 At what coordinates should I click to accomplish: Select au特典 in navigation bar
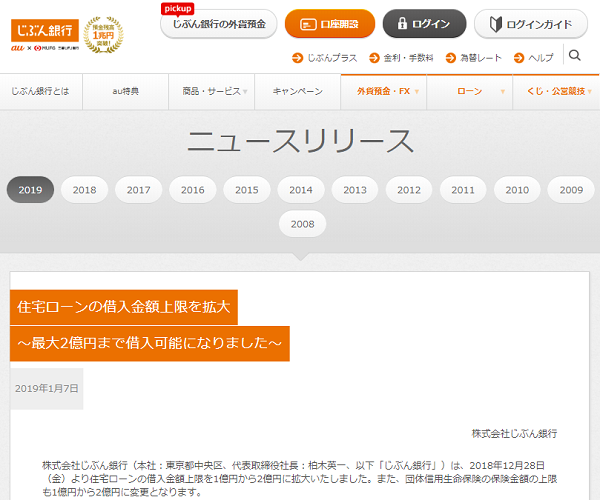click(x=126, y=91)
